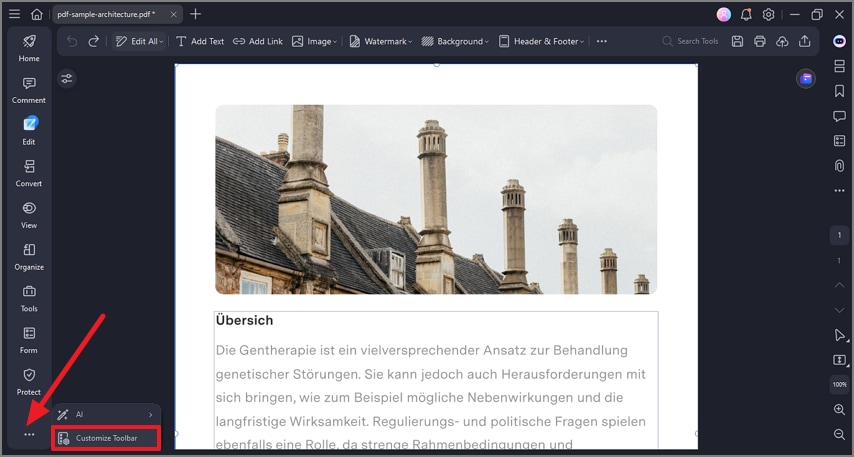The width and height of the screenshot is (854, 457).
Task: Open the Protect sidebar section
Action: click(29, 382)
